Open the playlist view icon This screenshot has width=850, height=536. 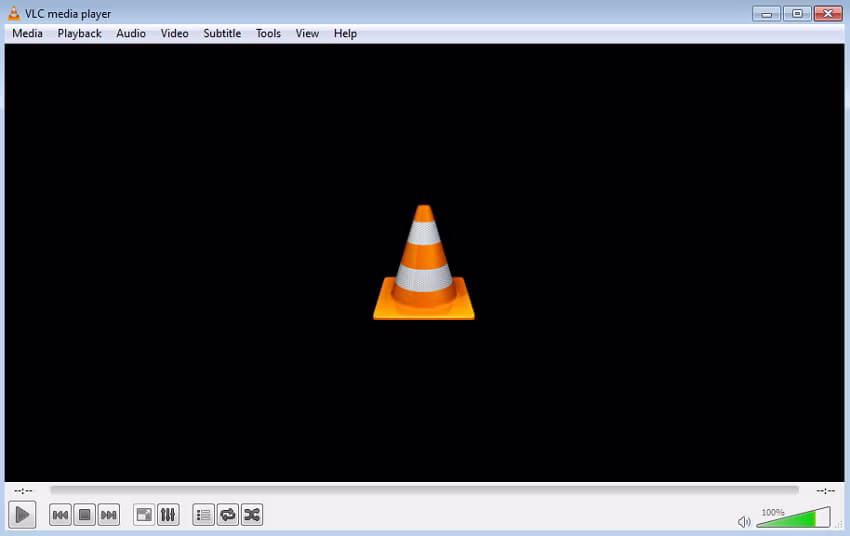203,515
